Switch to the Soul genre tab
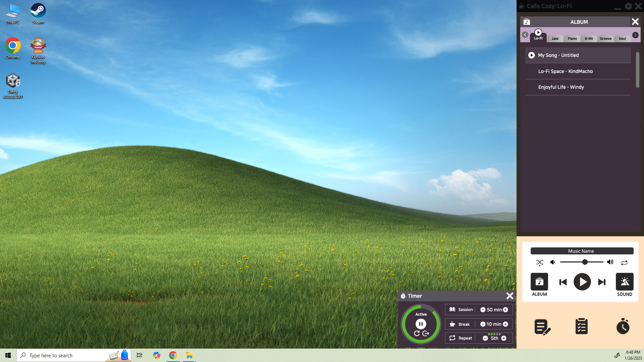The width and height of the screenshot is (644, 362). point(622,39)
